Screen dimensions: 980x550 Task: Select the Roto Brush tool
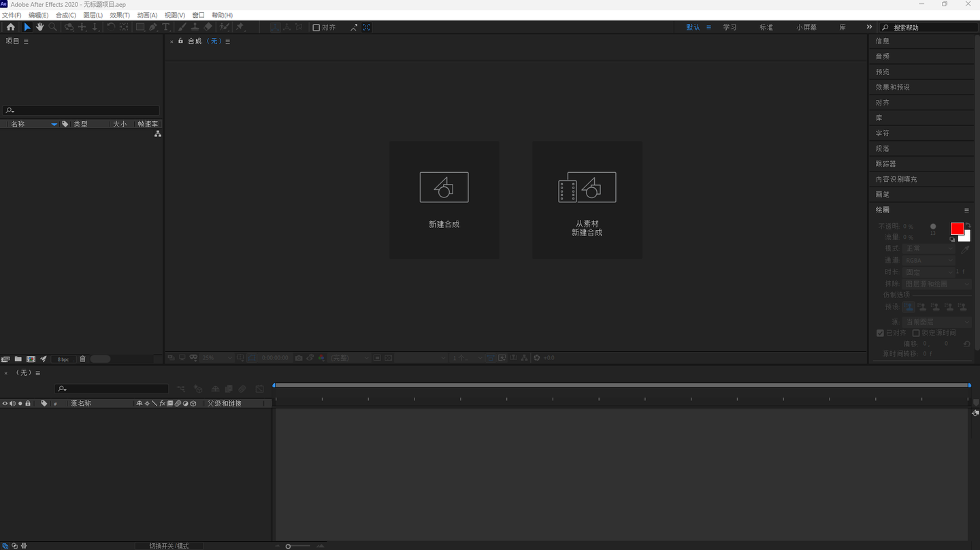click(x=224, y=27)
